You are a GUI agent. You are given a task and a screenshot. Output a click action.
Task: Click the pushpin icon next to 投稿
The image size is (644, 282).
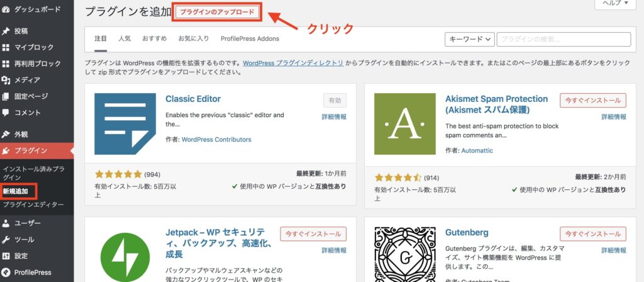(6, 31)
